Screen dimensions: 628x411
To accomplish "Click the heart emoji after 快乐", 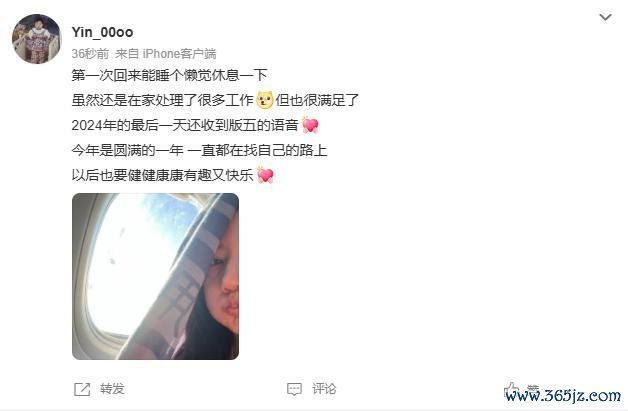I will tap(265, 175).
